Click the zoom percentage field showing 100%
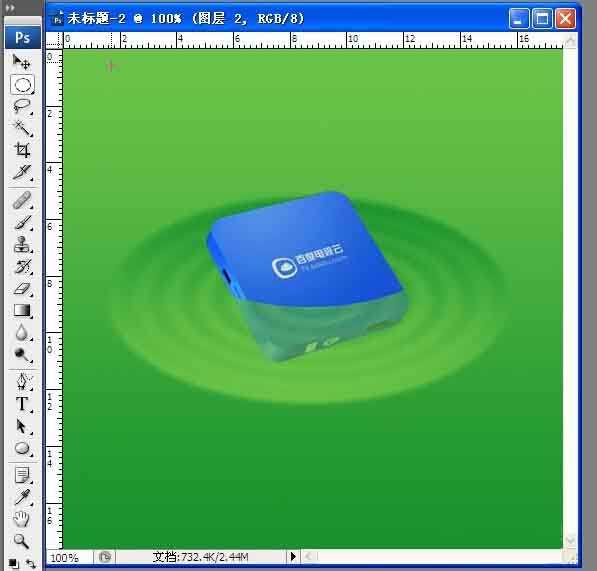Viewport: 597px width, 571px height. point(70,558)
